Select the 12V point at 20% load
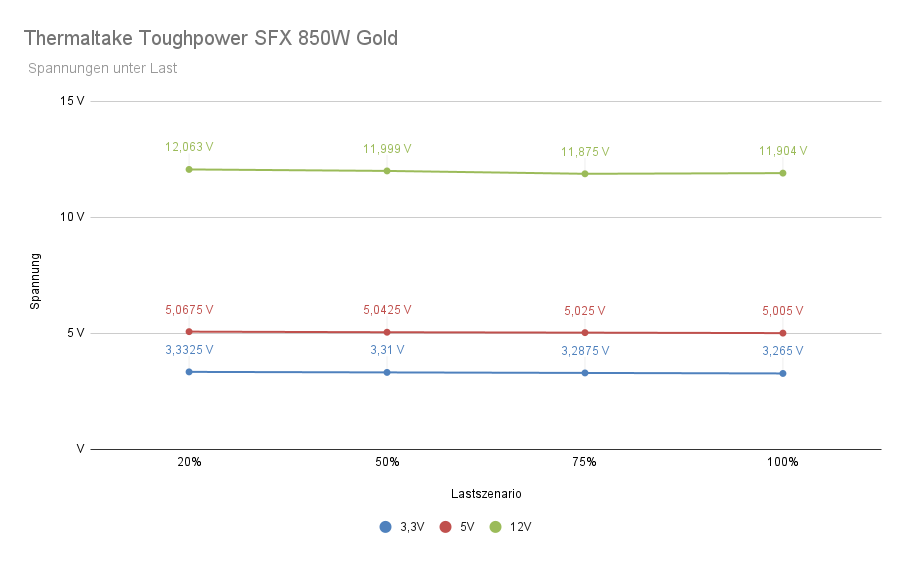 [189, 169]
